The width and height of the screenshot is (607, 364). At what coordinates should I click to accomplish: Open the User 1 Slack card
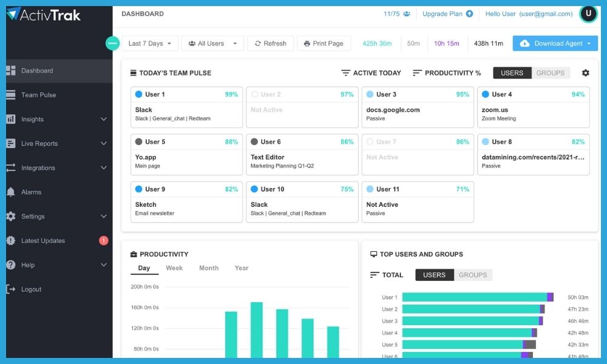pos(186,107)
